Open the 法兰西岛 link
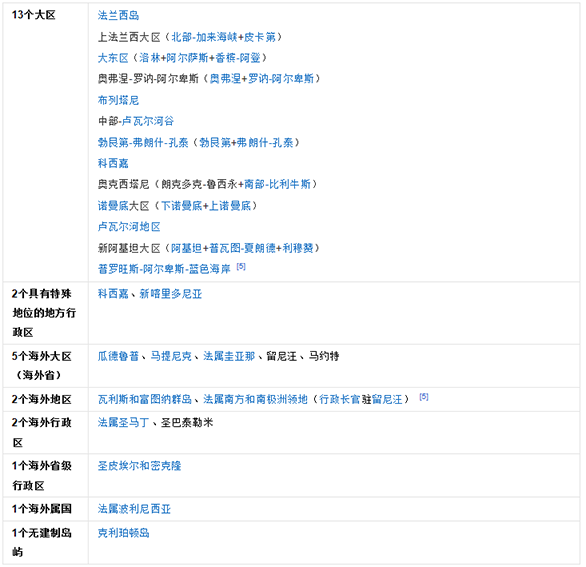The height and width of the screenshot is (567, 586). click(x=118, y=15)
